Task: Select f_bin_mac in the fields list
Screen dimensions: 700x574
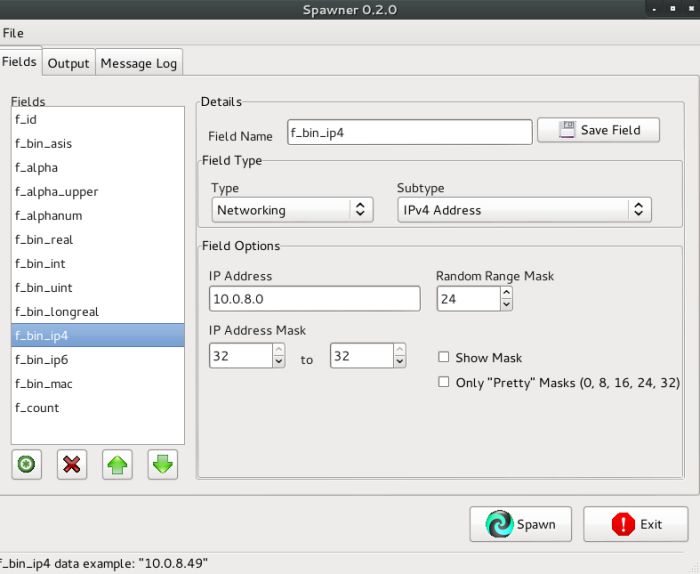Action: (x=98, y=384)
